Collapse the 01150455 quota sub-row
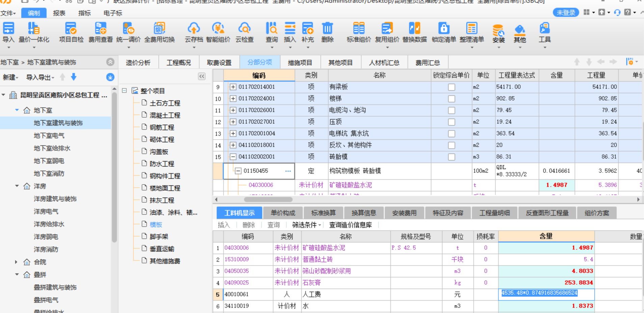644x313 pixels. point(238,171)
